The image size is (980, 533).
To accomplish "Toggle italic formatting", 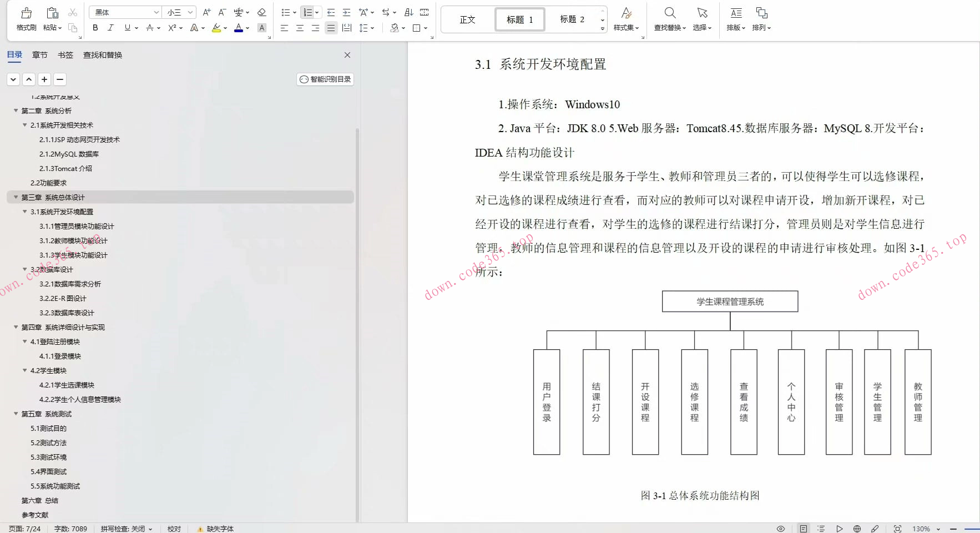I will click(x=111, y=27).
